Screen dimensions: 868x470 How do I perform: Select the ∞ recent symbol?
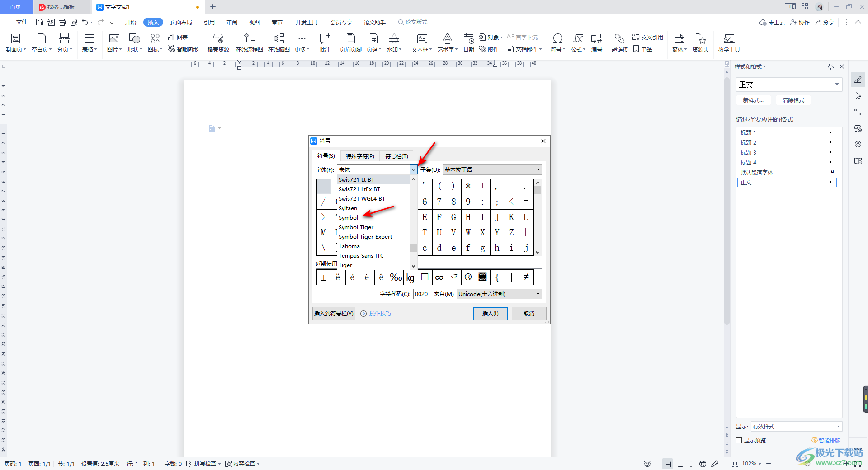tap(439, 277)
